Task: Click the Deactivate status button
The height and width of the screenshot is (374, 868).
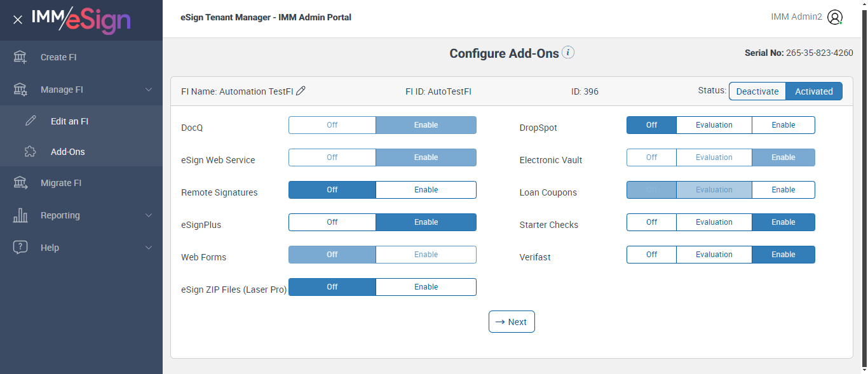Action: click(x=757, y=91)
